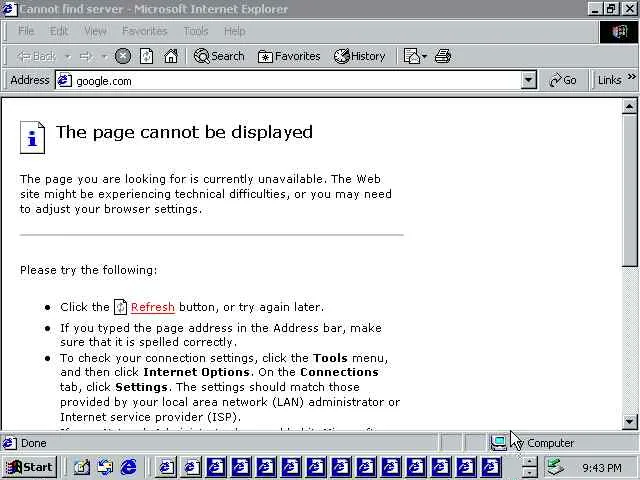Click the 'Done' status bar text

[33, 443]
